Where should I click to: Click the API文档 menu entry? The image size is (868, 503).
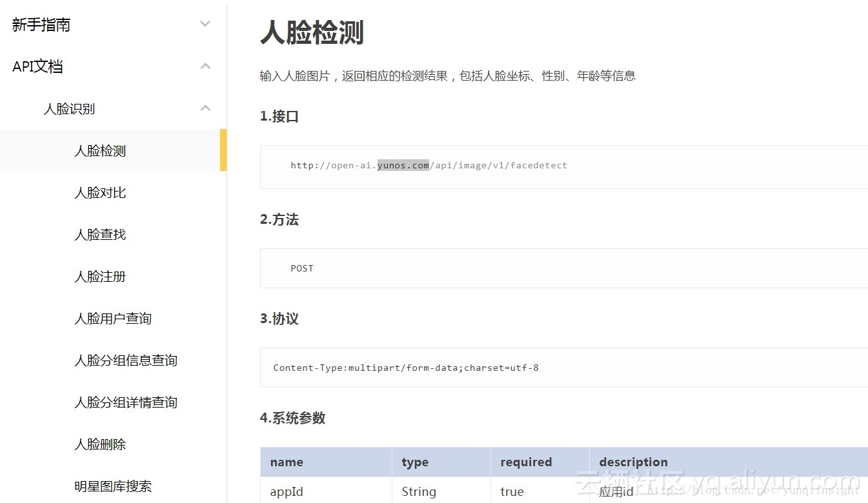[x=37, y=66]
